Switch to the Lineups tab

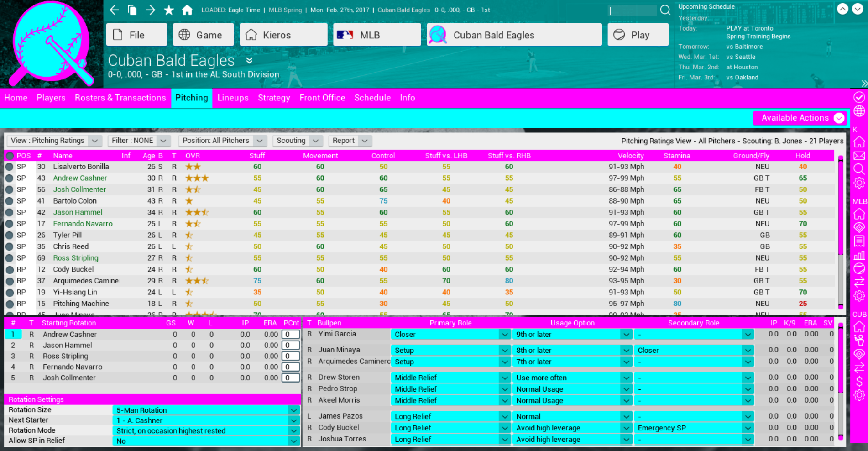[x=233, y=98]
